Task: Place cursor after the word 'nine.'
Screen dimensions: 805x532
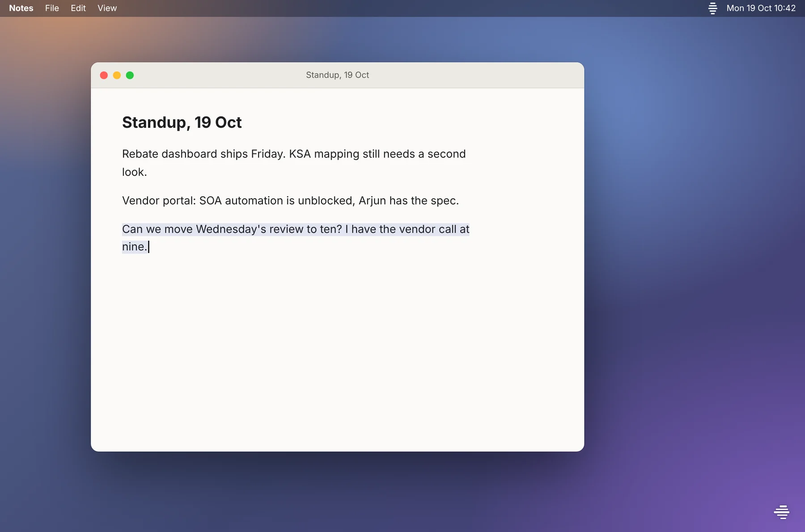Action: pyautogui.click(x=148, y=247)
